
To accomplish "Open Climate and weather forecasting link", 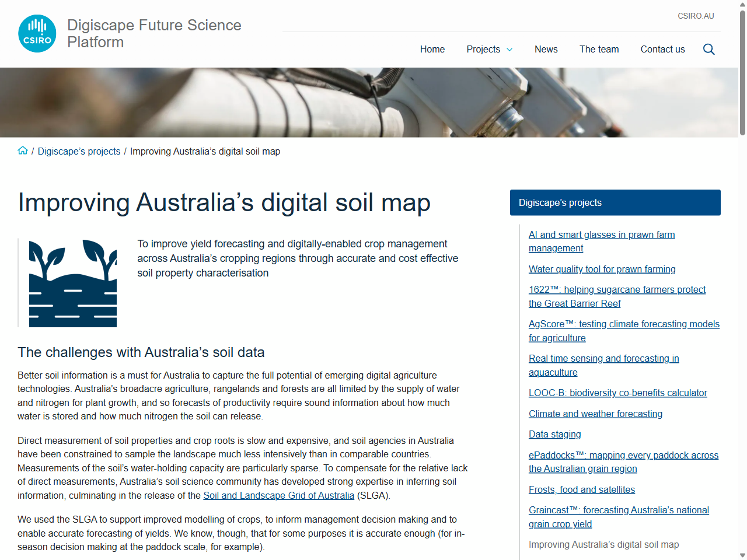I will (595, 414).
